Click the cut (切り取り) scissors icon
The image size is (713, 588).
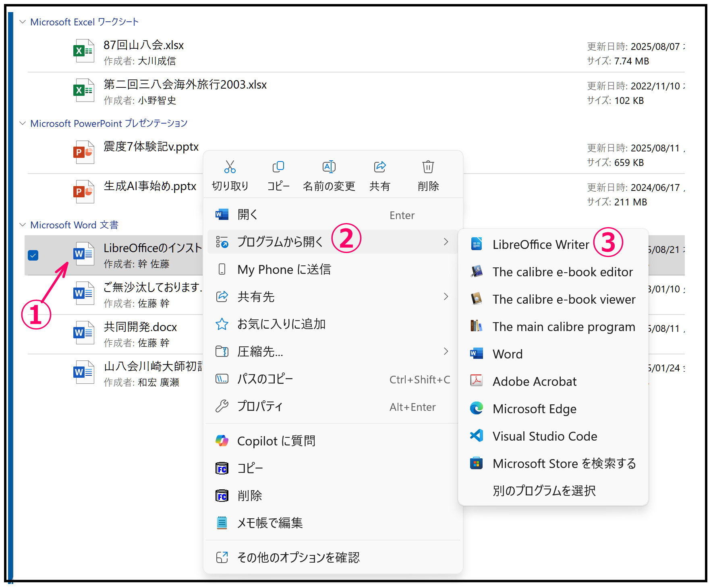point(230,167)
